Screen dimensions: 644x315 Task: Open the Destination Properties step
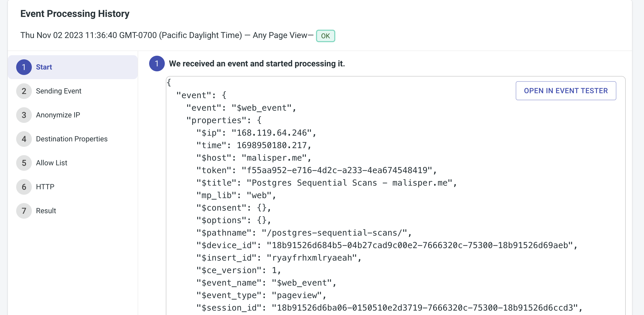[x=72, y=139]
